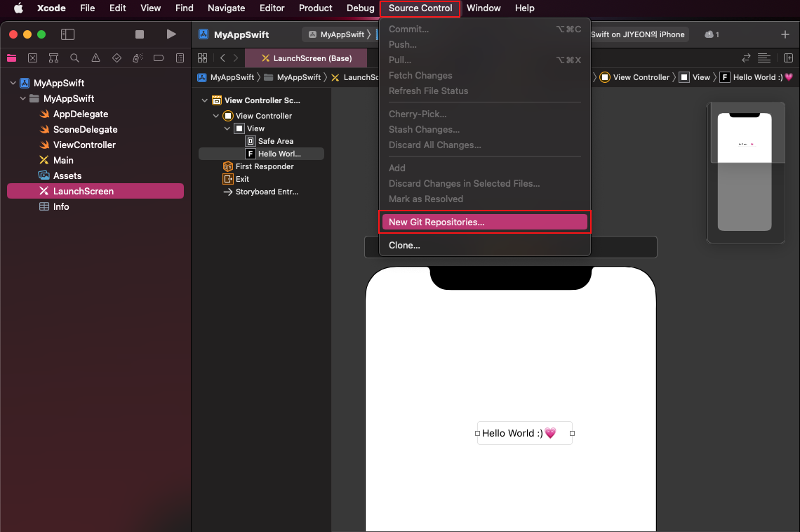This screenshot has height=532, width=800.
Task: Open the Window menu
Action: [484, 8]
